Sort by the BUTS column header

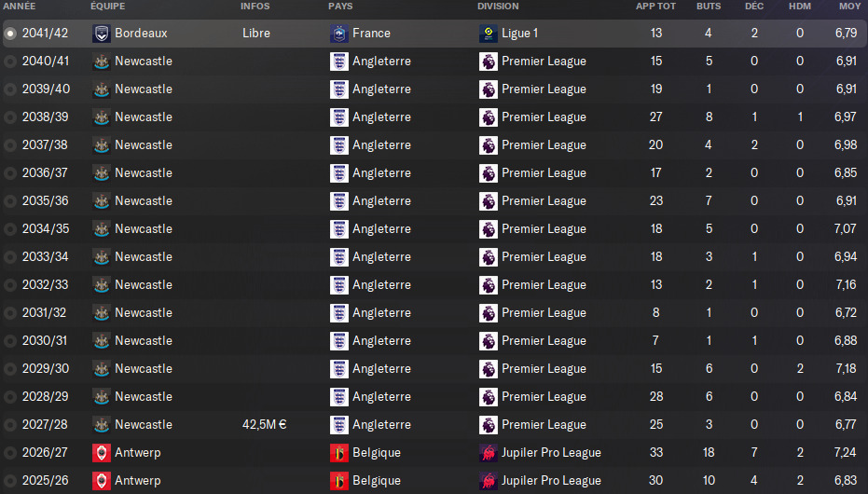click(709, 7)
